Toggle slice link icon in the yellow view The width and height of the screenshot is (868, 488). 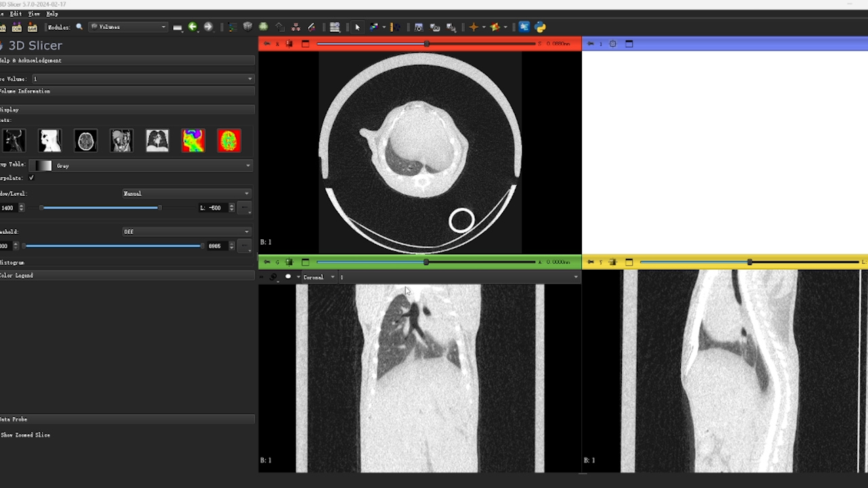click(x=613, y=262)
